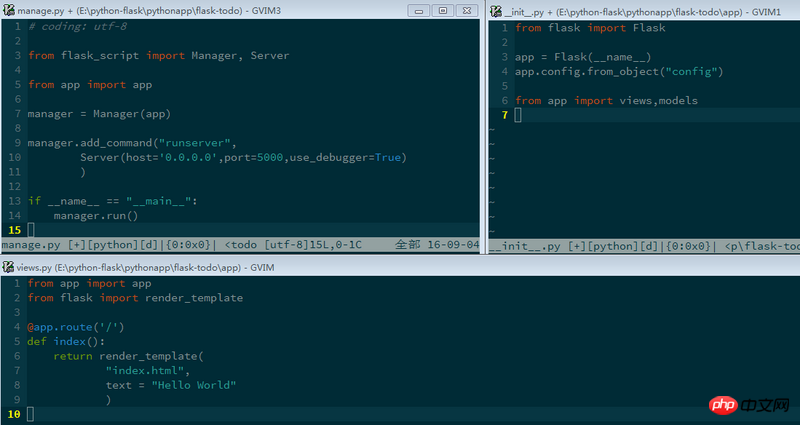
Task: Click the 'if __name__ == "__main__":' line
Action: click(113, 201)
